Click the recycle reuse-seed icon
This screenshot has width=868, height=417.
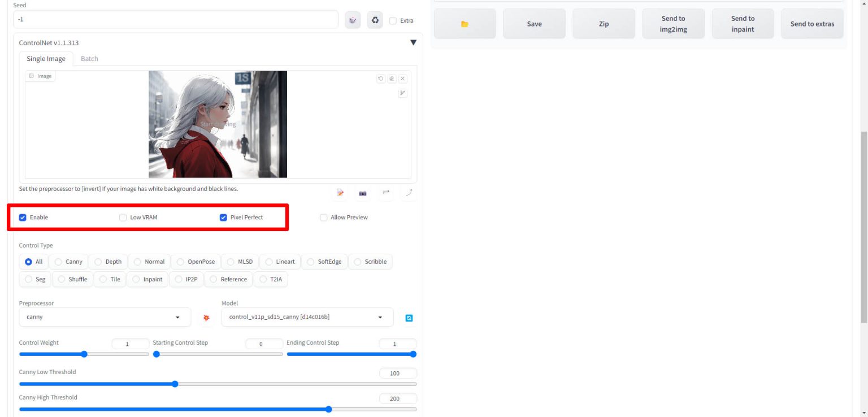point(375,20)
